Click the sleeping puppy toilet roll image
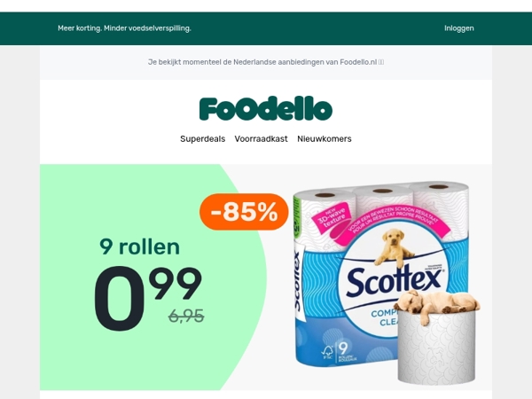The height and width of the screenshot is (399, 532). pyautogui.click(x=438, y=336)
